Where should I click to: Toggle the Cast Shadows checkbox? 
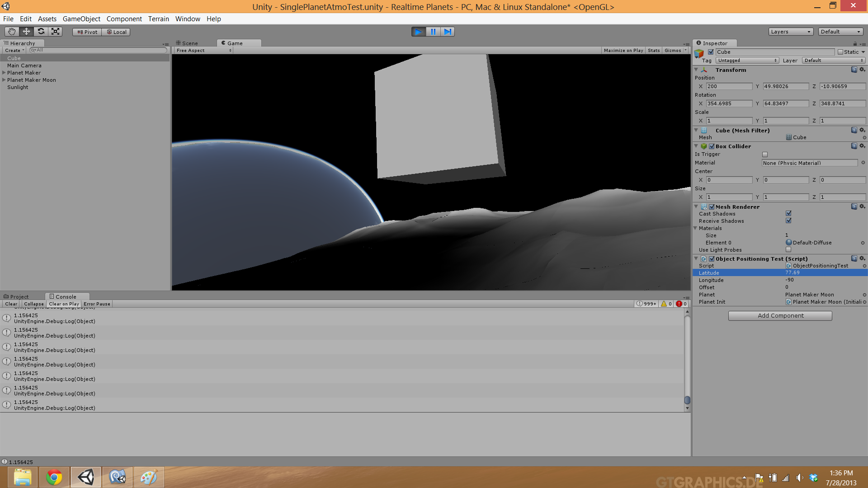[788, 213]
